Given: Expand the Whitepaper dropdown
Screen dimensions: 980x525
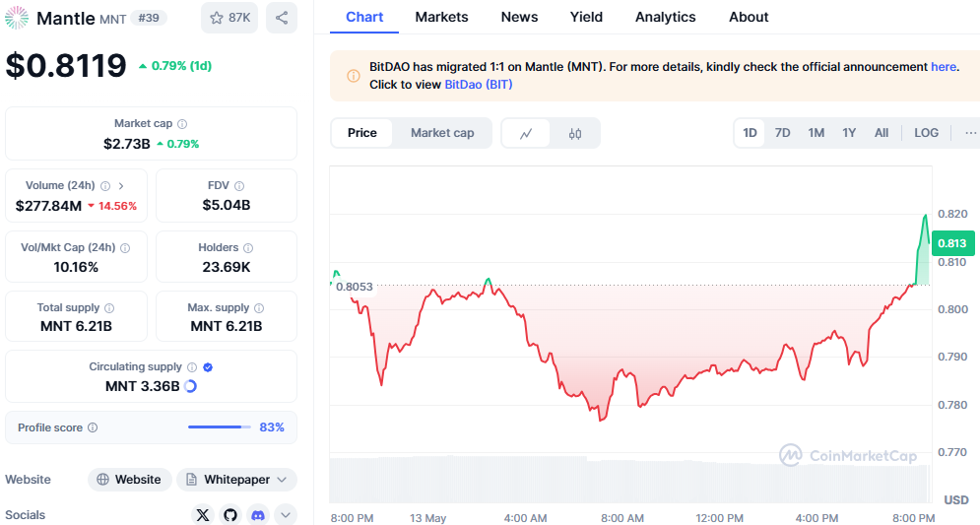Looking at the screenshot, I should pos(282,480).
